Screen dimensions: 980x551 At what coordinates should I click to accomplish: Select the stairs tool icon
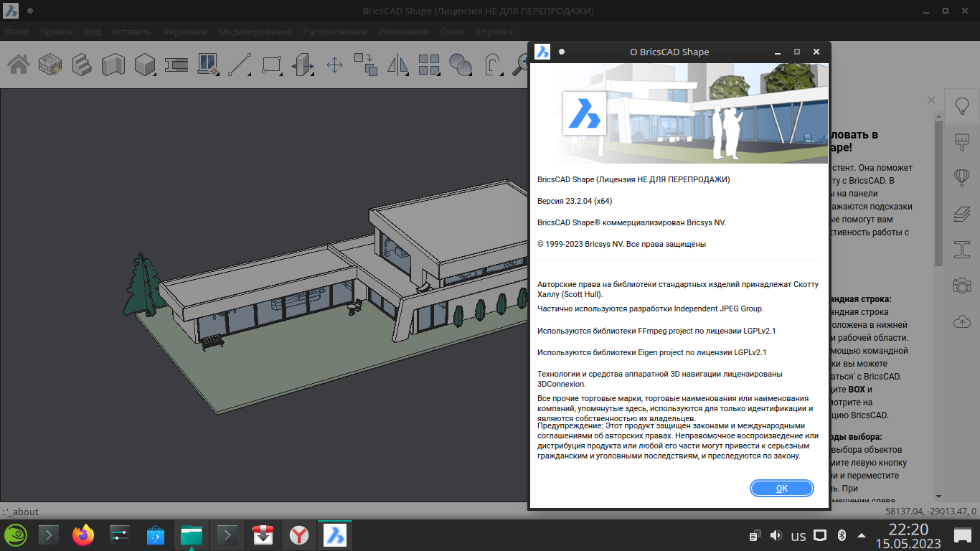coord(81,65)
